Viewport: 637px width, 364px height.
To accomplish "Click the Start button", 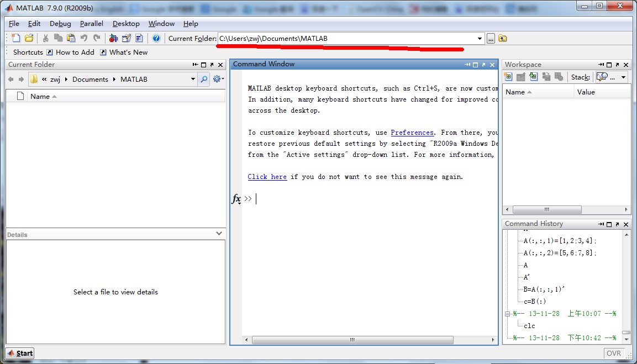I will (x=20, y=353).
